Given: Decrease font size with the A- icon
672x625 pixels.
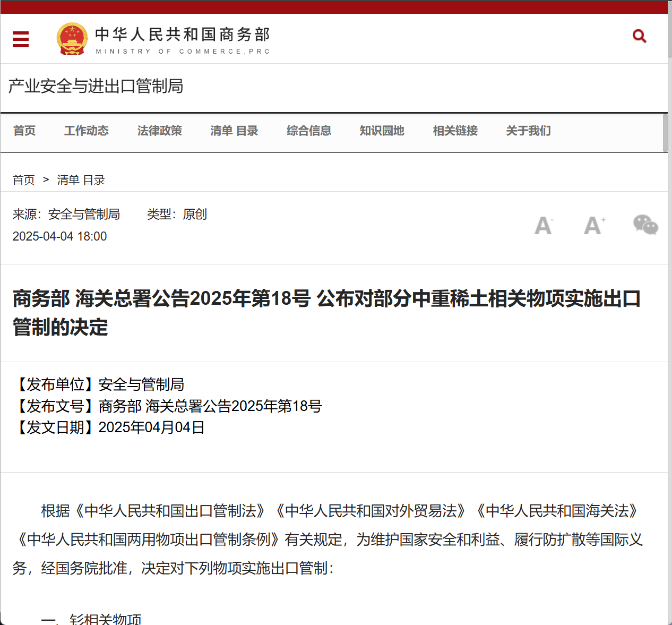Looking at the screenshot, I should [x=544, y=226].
